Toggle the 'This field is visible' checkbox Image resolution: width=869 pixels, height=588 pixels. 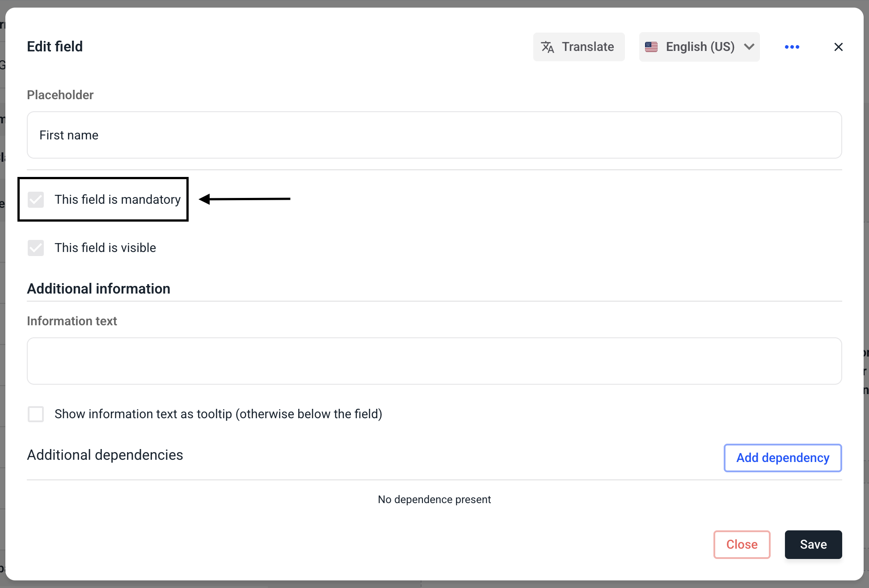click(x=36, y=248)
